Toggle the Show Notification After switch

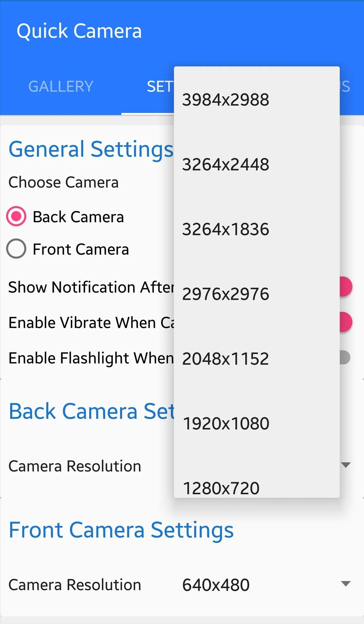point(346,287)
